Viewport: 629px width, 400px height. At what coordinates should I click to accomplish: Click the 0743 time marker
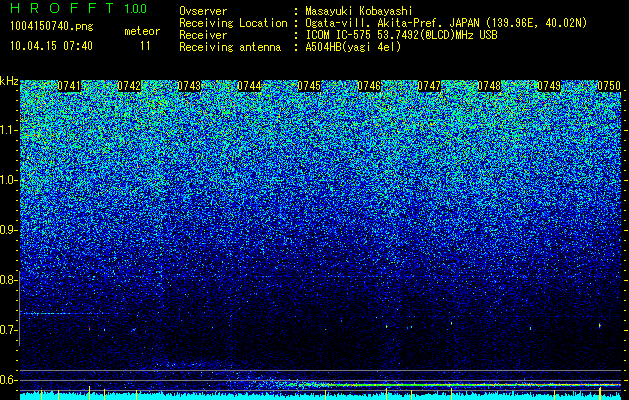point(189,86)
